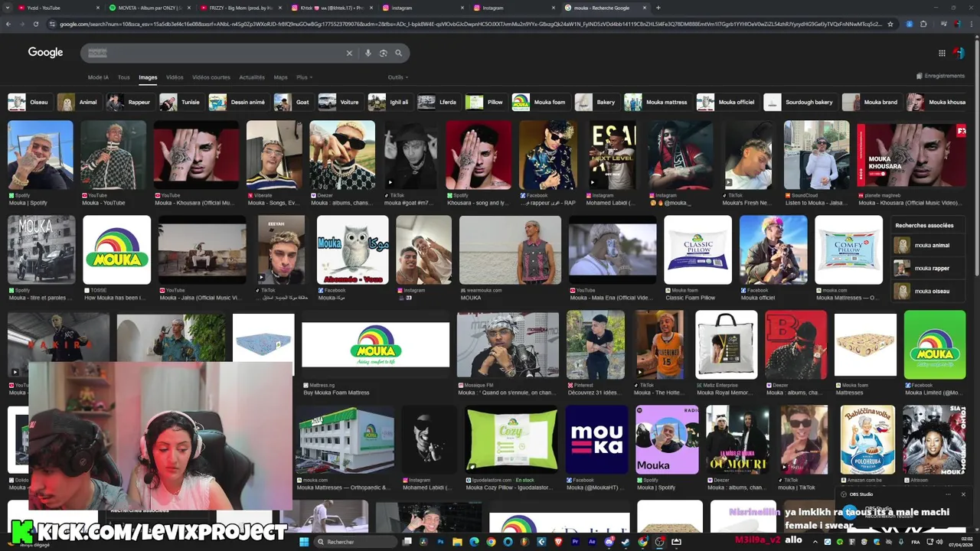Open the Google apps grid
Image resolution: width=980 pixels, height=551 pixels.
[x=942, y=53]
